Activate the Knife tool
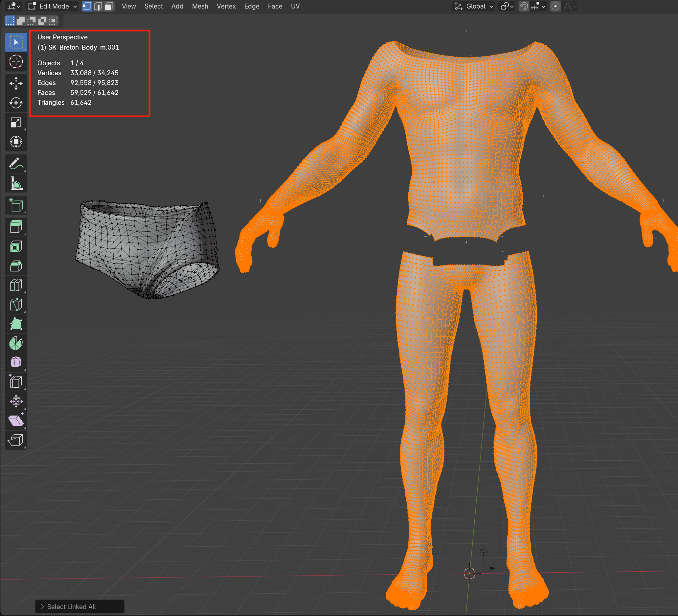The width and height of the screenshot is (678, 616). [16, 305]
